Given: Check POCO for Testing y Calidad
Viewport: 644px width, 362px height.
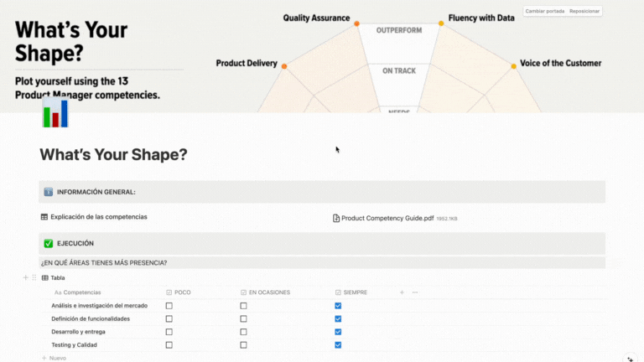Looking at the screenshot, I should 169,345.
